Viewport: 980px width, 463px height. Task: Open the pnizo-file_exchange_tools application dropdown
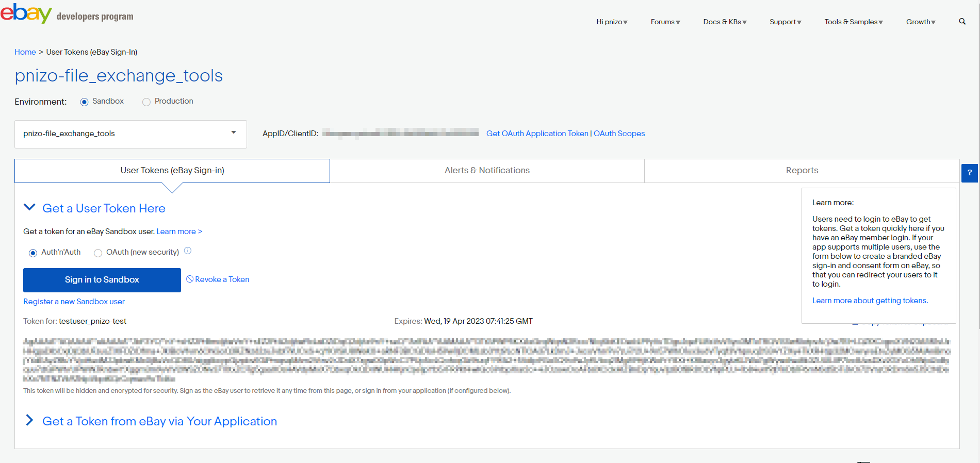click(x=130, y=134)
